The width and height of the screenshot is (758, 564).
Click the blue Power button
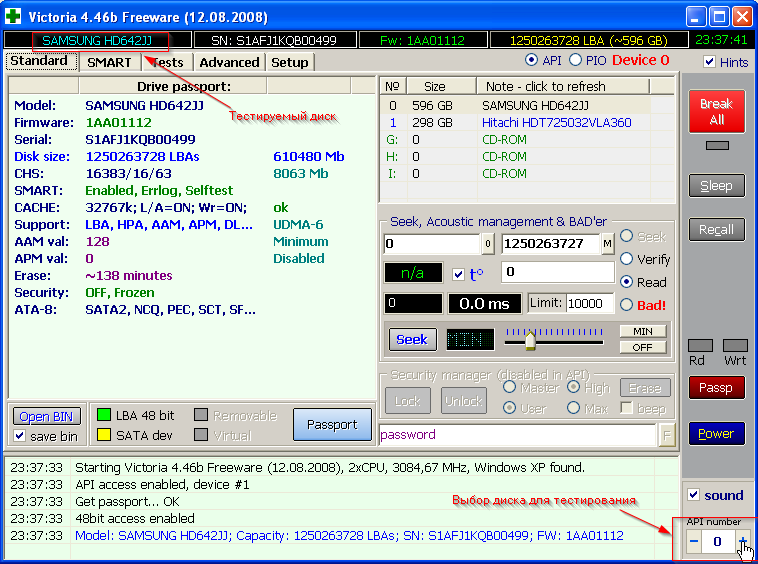coord(717,433)
